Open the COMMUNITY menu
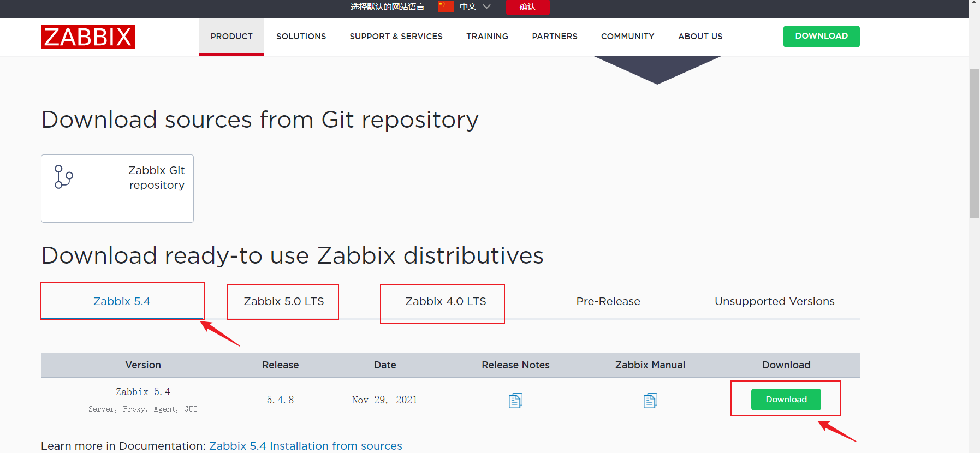The image size is (980, 453). tap(628, 37)
